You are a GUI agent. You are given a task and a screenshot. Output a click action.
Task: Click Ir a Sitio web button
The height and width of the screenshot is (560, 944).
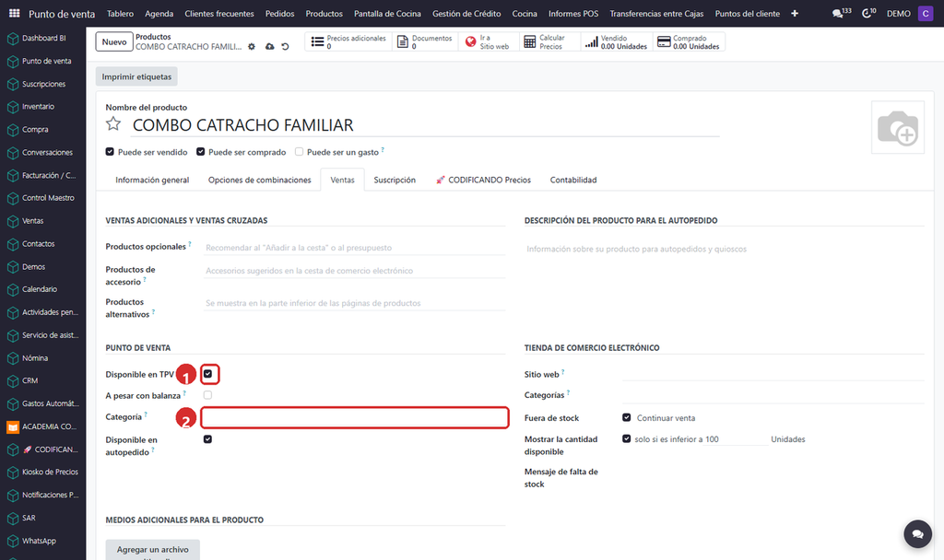click(x=489, y=41)
